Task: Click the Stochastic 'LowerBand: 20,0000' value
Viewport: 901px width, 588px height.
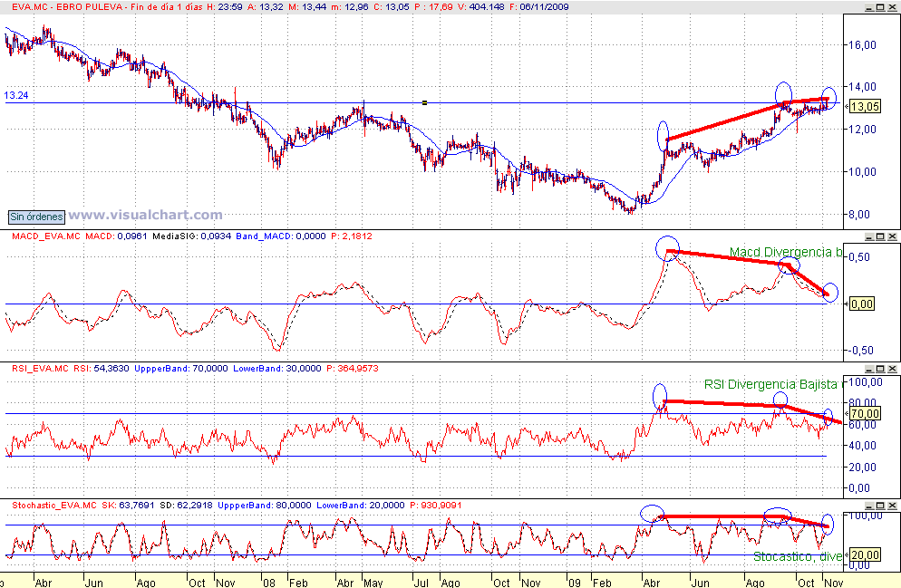Action: [360, 506]
